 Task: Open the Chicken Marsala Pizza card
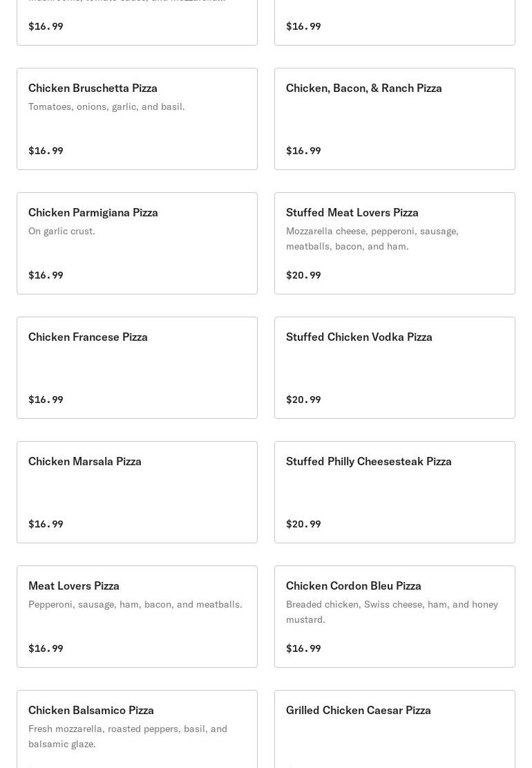(x=85, y=462)
